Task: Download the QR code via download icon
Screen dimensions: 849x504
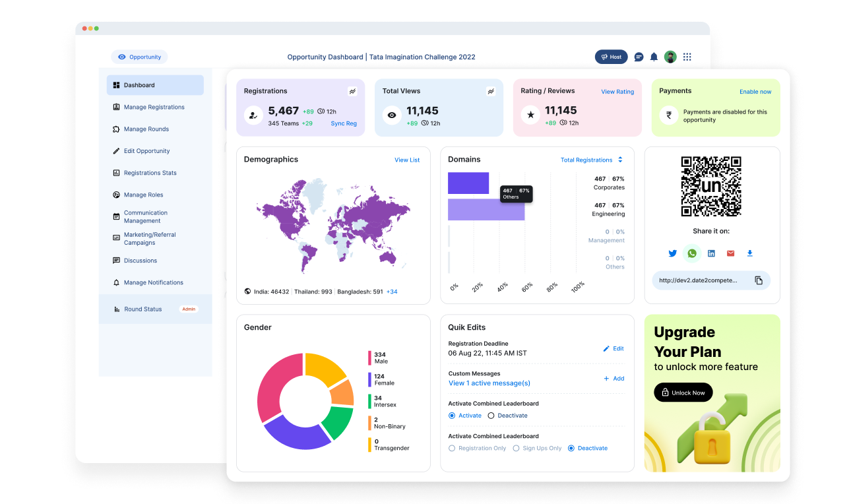Action: click(749, 253)
